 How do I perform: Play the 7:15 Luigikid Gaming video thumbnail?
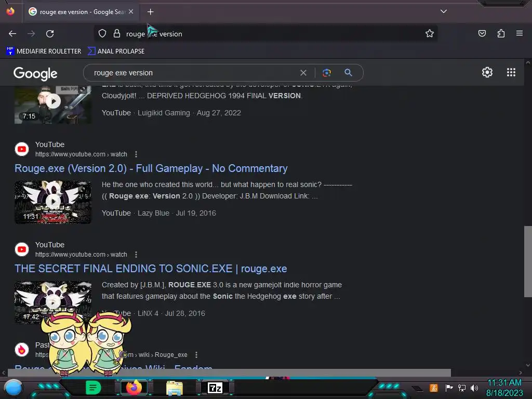pyautogui.click(x=53, y=104)
